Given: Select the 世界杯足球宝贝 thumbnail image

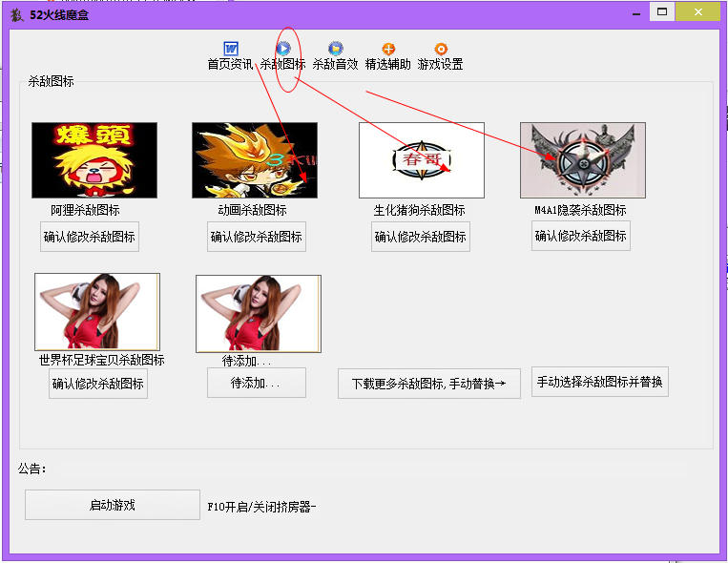Looking at the screenshot, I should [97, 312].
